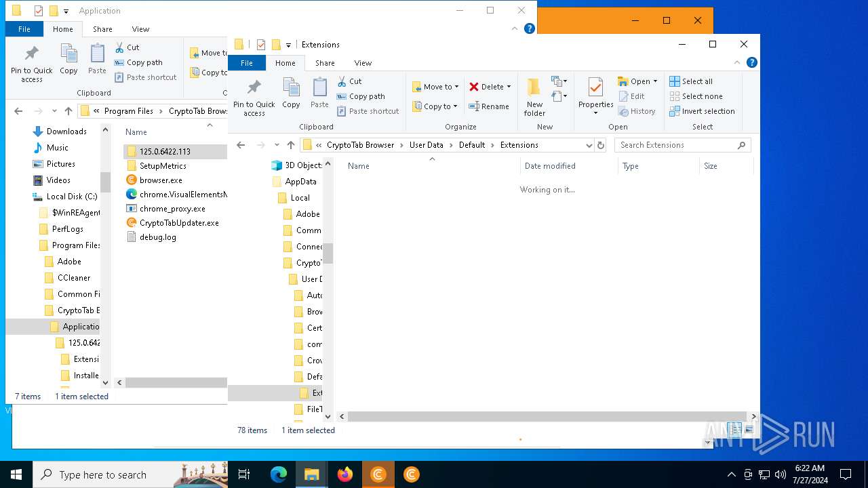
Task: Click the horizontal scrollbar in Extensions list
Action: coord(548,417)
